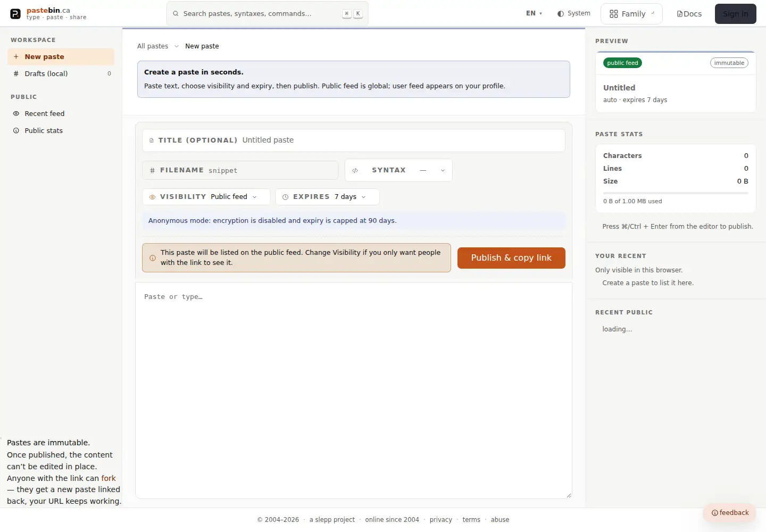Open the privacy footer link
The height and width of the screenshot is (532, 766).
click(440, 520)
